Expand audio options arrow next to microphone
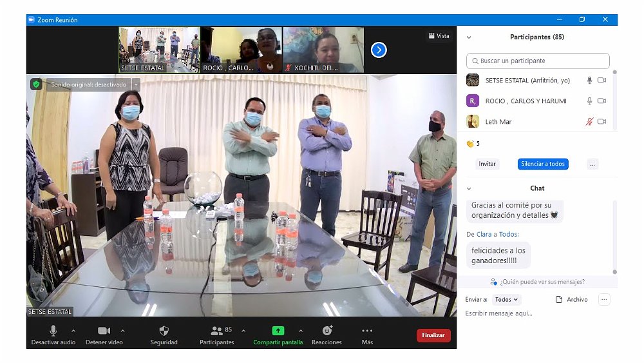 [x=73, y=331]
